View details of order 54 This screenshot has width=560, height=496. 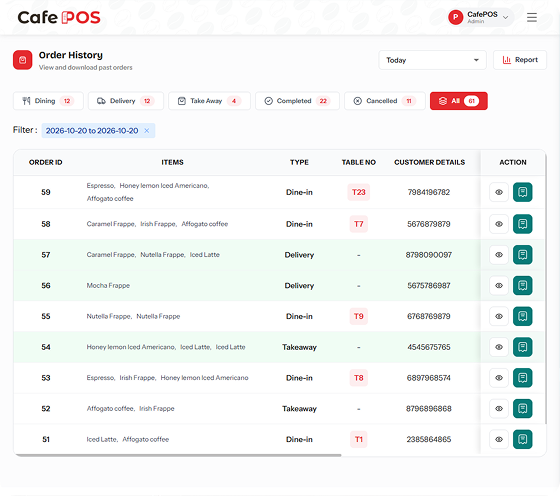point(499,347)
